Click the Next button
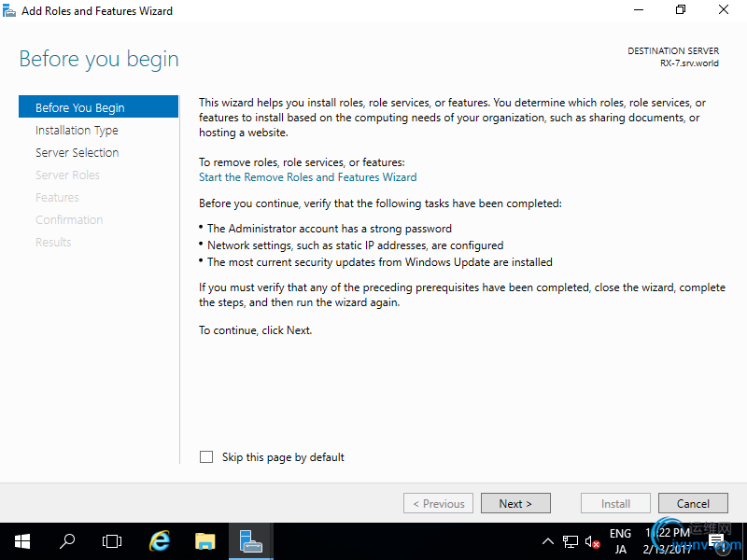The image size is (747, 560). (515, 503)
